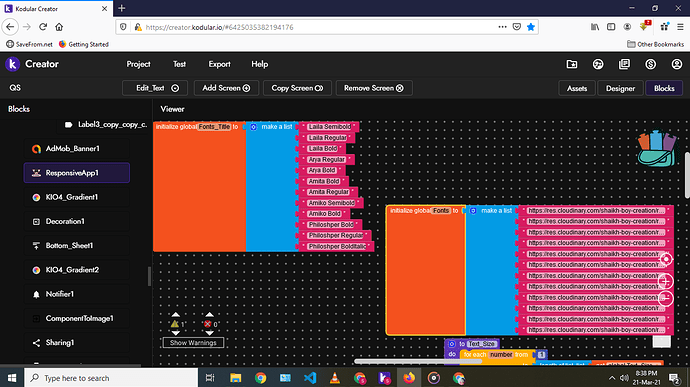
Task: Click the Copy Screen button
Action: (297, 88)
